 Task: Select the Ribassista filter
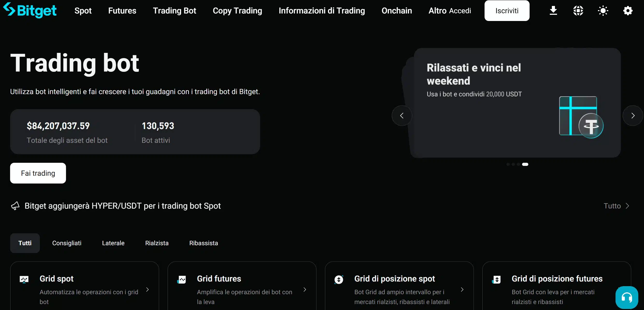coord(203,243)
